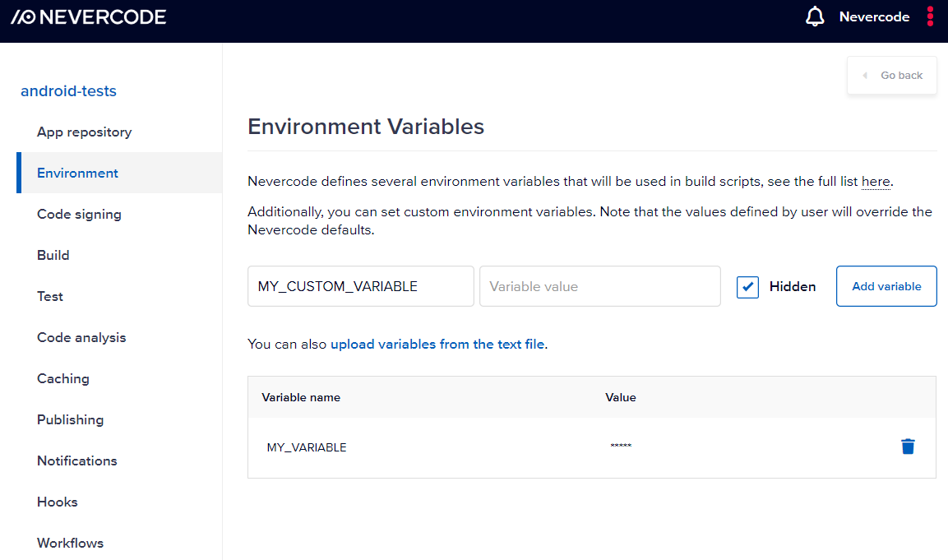Select Environment in the sidebar

point(77,173)
